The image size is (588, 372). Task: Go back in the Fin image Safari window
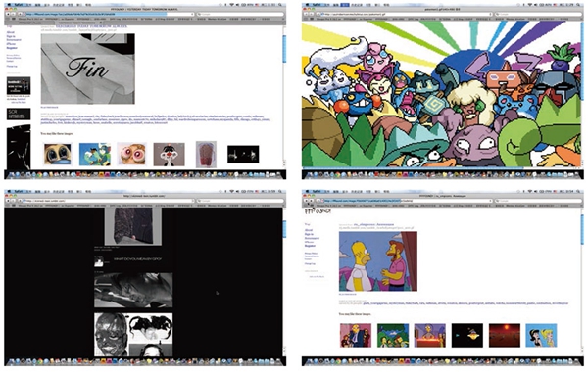tap(8, 14)
